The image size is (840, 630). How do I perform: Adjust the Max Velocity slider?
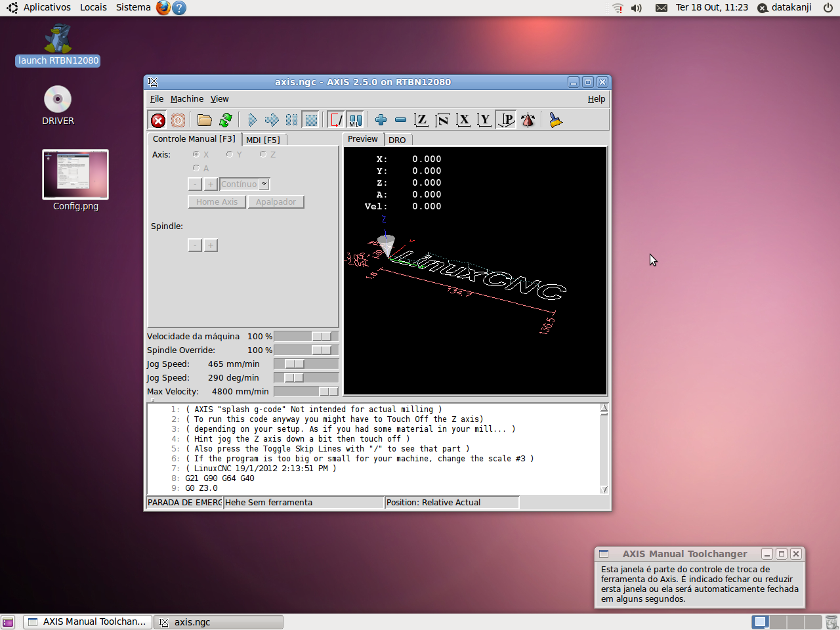click(x=306, y=392)
